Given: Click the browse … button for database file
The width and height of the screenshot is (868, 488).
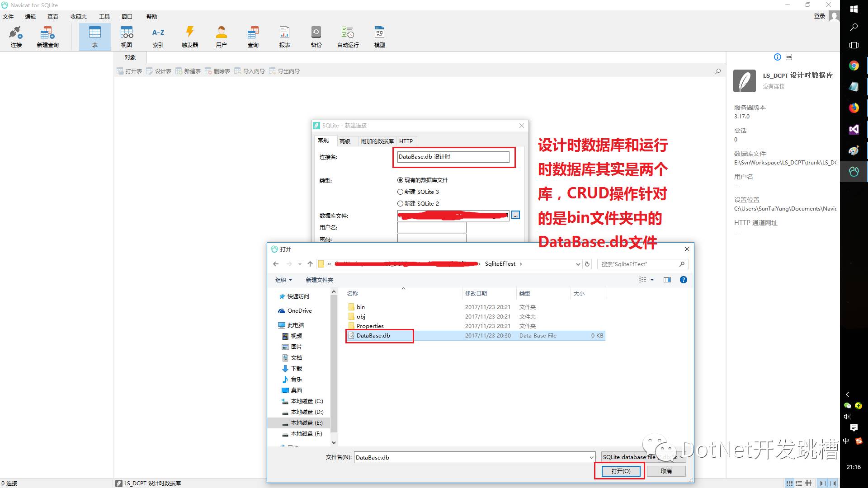Looking at the screenshot, I should pos(515,215).
